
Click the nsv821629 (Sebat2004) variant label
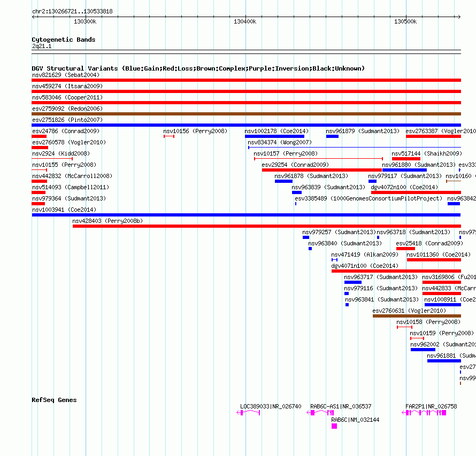pos(66,75)
